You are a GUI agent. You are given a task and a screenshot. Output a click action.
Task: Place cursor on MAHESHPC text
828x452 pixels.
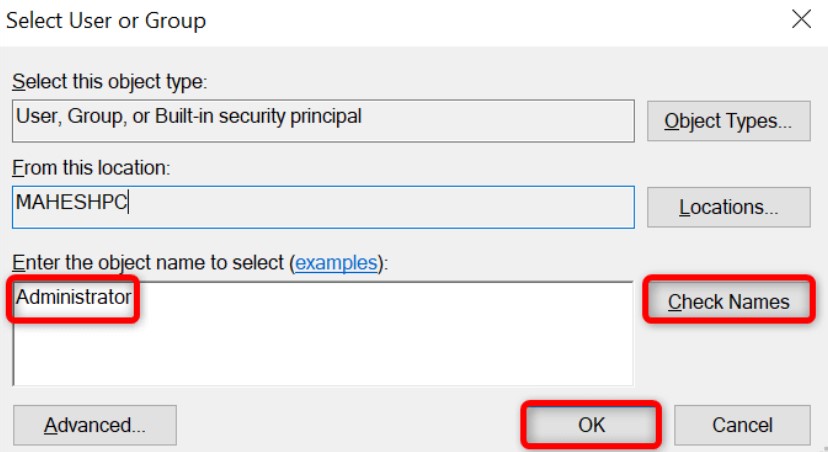(x=70, y=201)
